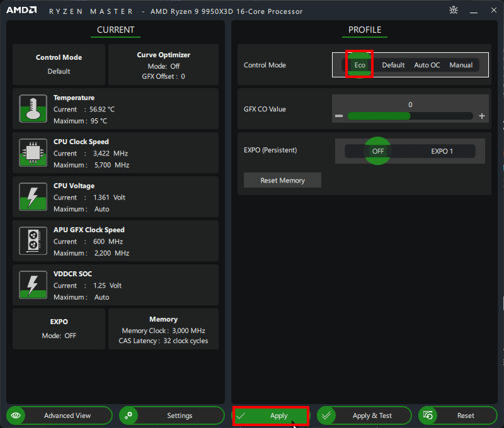This screenshot has height=428, width=504.
Task: Click the 1.25 Volt VDDCR SOC value
Action: pos(107,286)
